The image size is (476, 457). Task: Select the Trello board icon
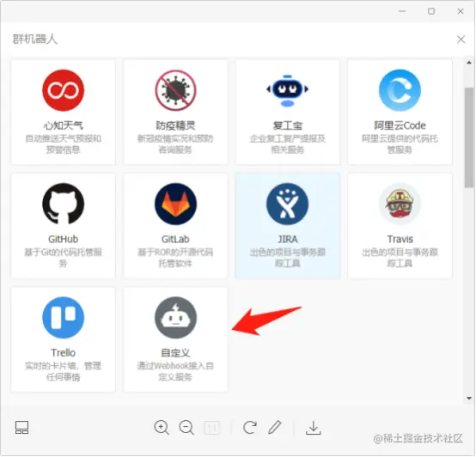click(63, 318)
